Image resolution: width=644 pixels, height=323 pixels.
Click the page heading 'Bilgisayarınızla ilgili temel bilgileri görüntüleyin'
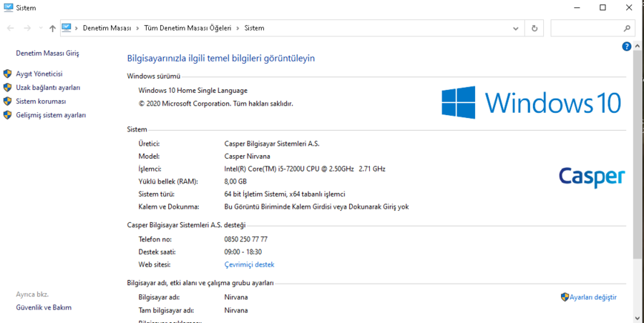(x=221, y=59)
